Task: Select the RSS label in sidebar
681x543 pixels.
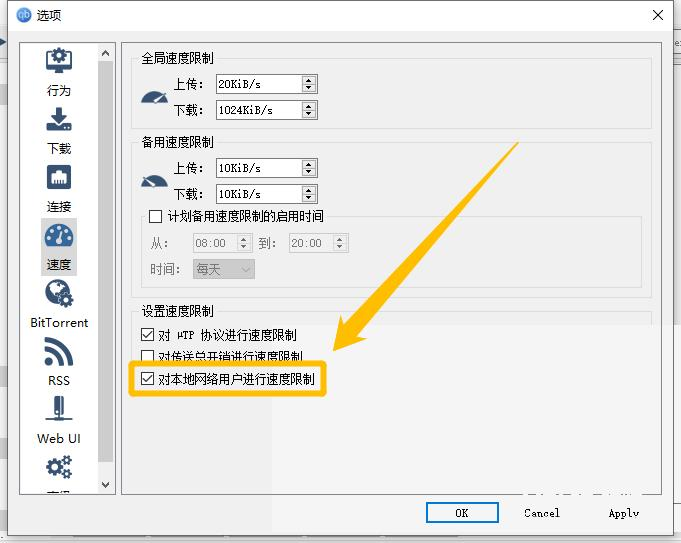Action: coord(59,381)
